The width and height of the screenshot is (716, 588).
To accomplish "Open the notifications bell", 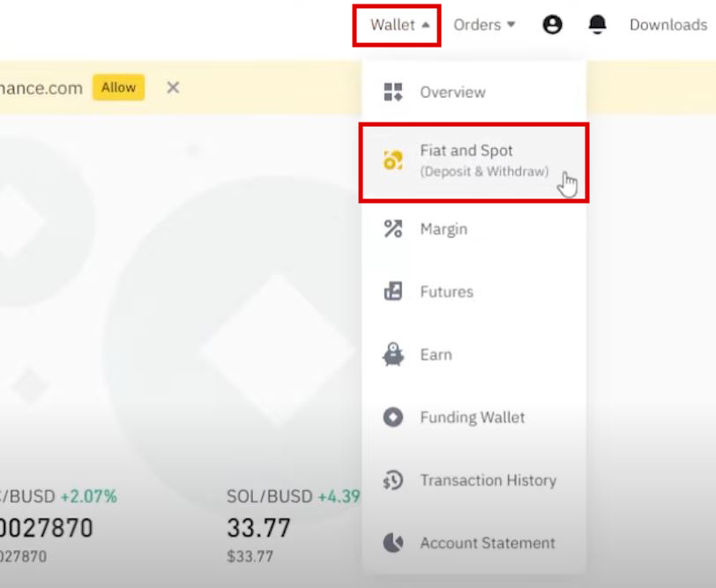I will click(597, 25).
